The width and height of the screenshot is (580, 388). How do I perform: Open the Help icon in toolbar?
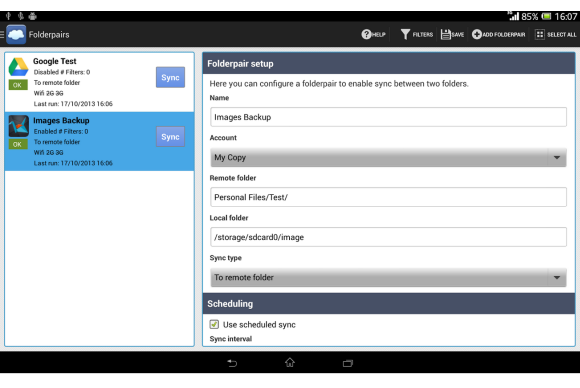[x=366, y=34]
